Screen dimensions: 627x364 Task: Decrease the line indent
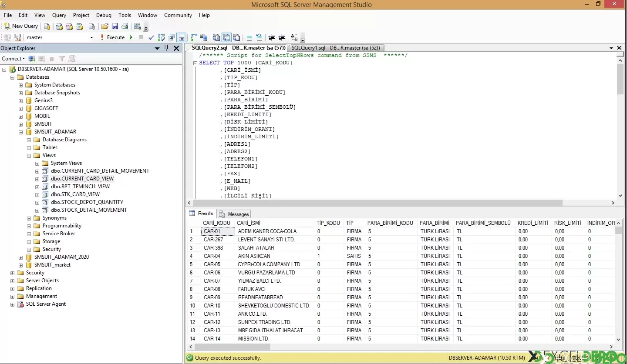tap(272, 37)
